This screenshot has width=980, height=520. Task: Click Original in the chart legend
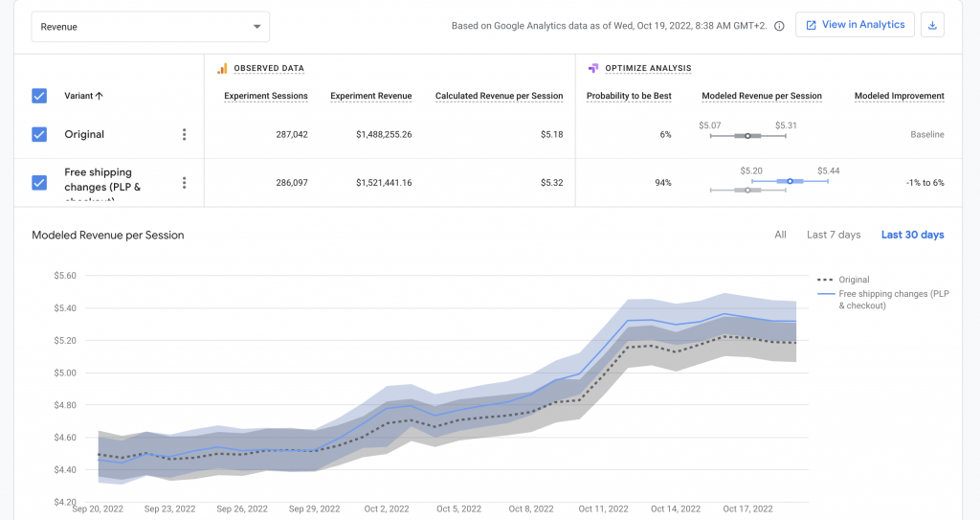click(854, 280)
